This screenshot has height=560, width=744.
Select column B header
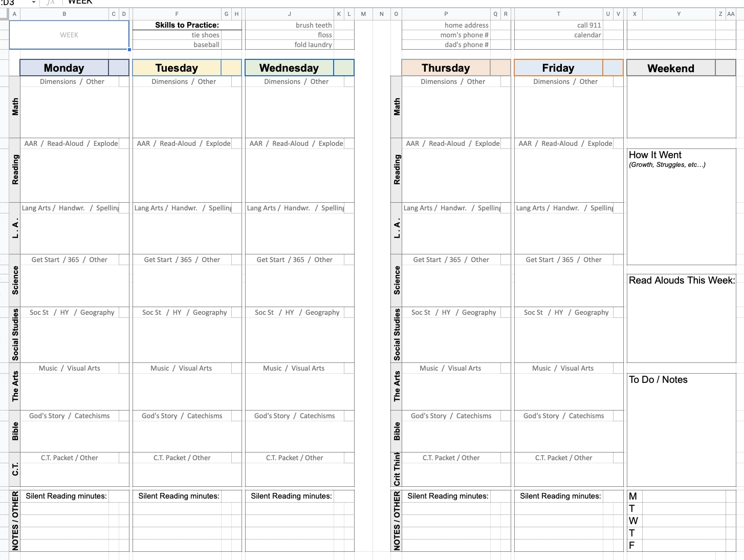click(64, 14)
